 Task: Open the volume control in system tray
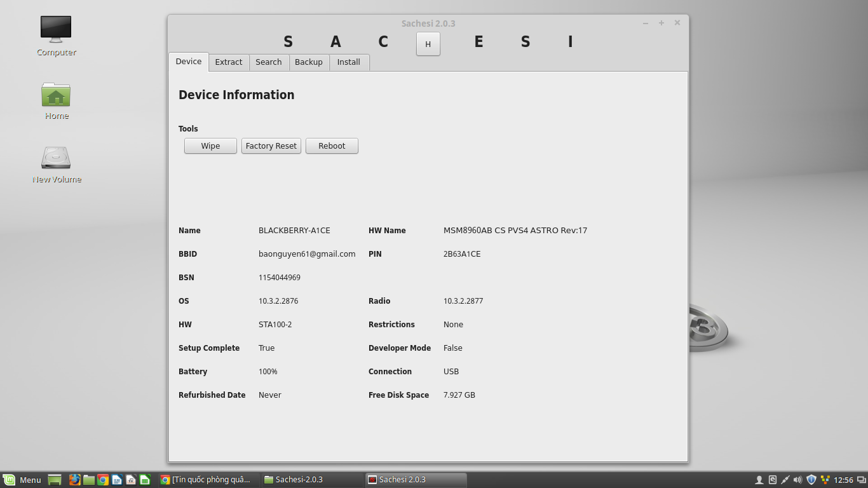(797, 480)
